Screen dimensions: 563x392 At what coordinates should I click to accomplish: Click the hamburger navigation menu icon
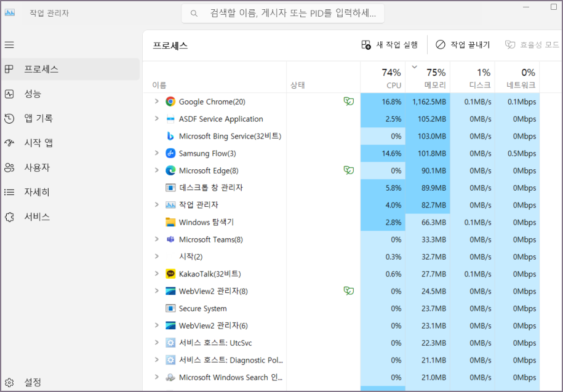click(x=9, y=44)
